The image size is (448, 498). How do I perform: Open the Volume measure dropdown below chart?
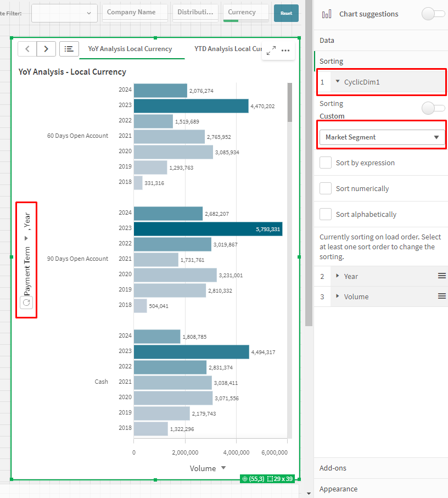[x=223, y=468]
